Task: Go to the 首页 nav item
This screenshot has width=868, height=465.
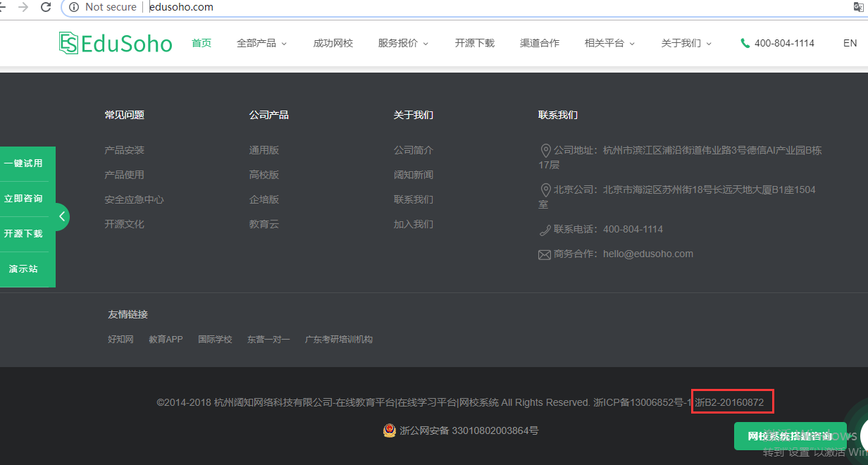Action: point(201,43)
